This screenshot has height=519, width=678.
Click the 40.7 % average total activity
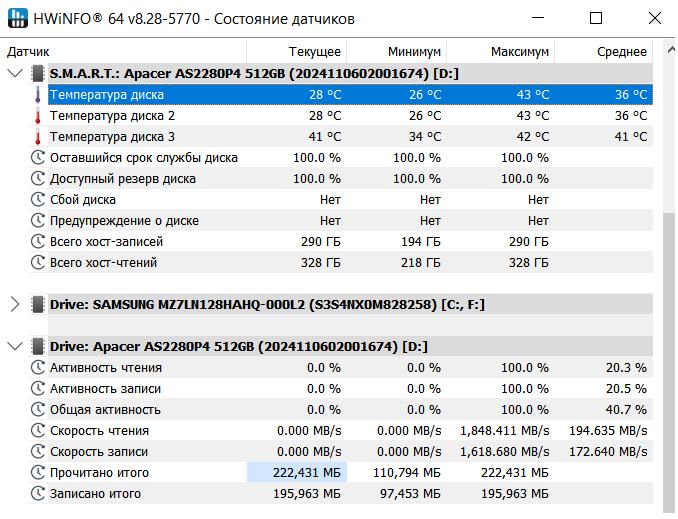click(626, 410)
